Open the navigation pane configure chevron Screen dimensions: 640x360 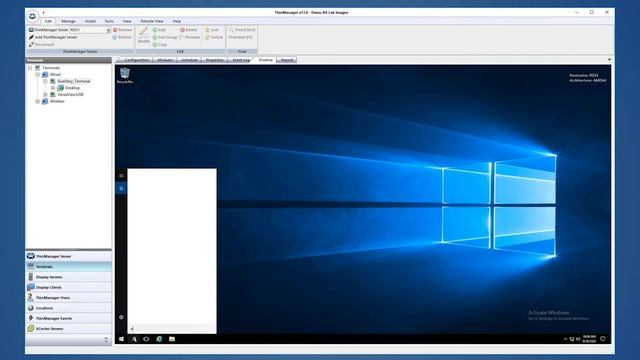[x=106, y=340]
